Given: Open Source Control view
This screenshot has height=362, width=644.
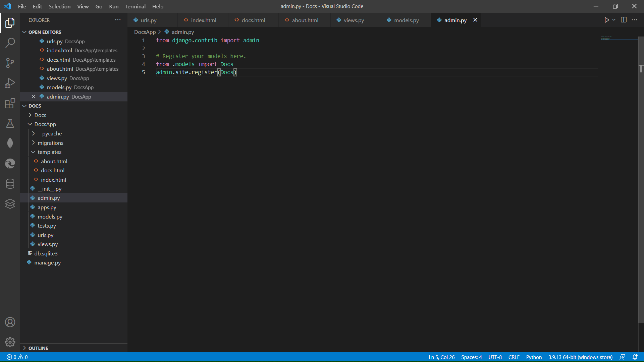Looking at the screenshot, I should (10, 63).
